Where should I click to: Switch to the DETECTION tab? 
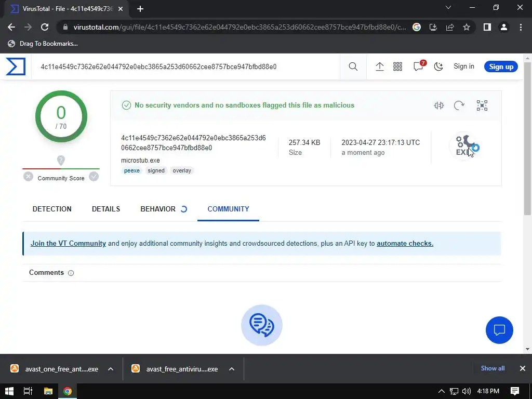tap(52, 209)
